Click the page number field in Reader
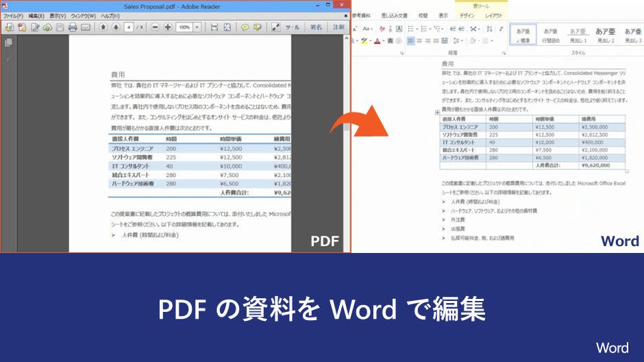This screenshot has width=644, height=362. pyautogui.click(x=129, y=27)
